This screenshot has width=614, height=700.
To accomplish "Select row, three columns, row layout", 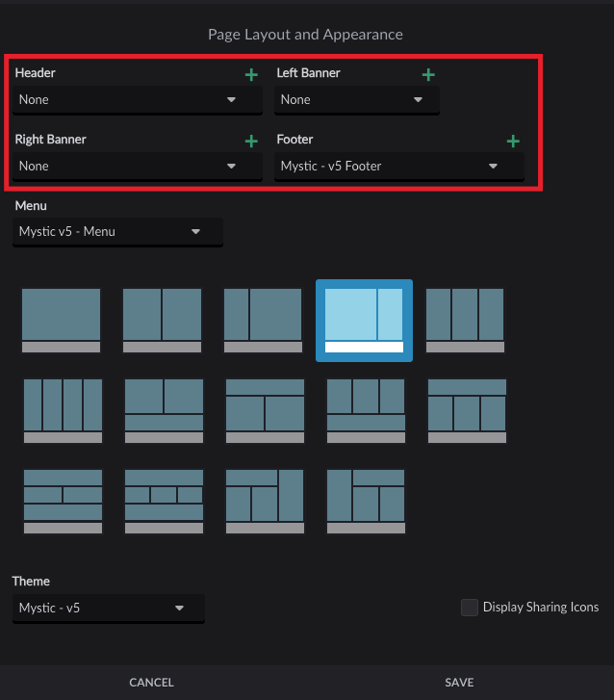I will pyautogui.click(x=164, y=502).
